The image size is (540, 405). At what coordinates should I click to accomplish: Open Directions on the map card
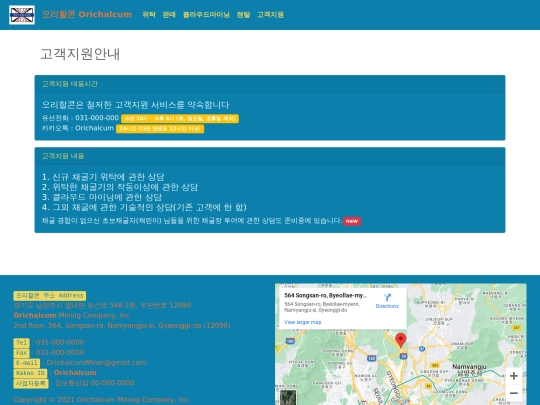tap(387, 300)
